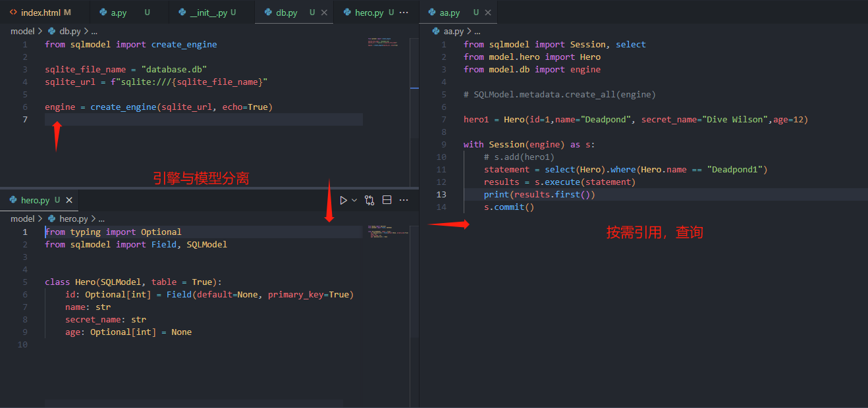
Task: Expand 'model' breadcrumb above hero.py code
Action: click(22, 218)
